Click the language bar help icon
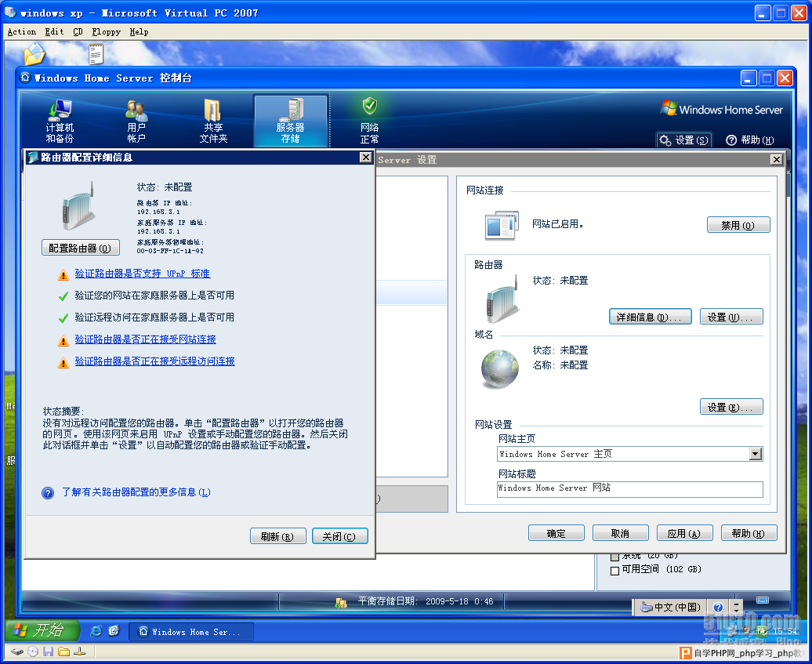This screenshot has width=812, height=664. [718, 607]
